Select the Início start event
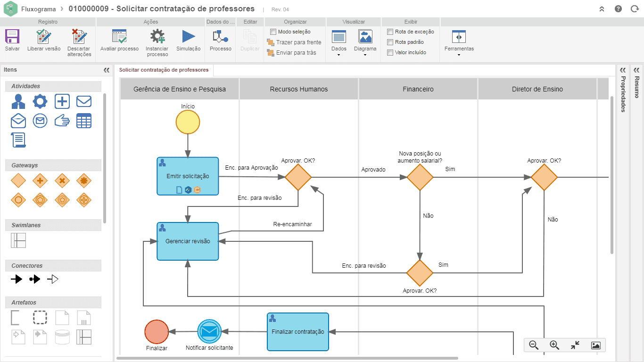 (x=188, y=123)
